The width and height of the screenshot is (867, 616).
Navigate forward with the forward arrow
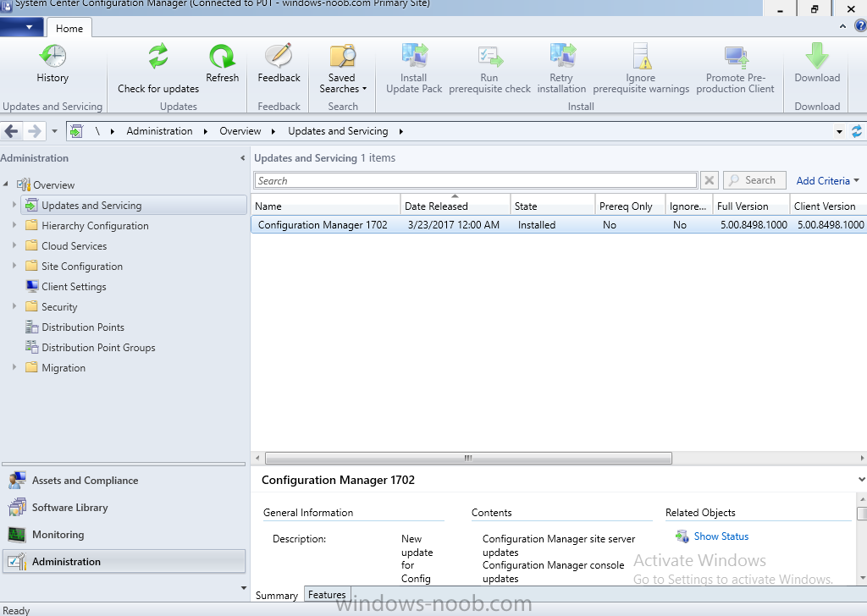point(34,131)
